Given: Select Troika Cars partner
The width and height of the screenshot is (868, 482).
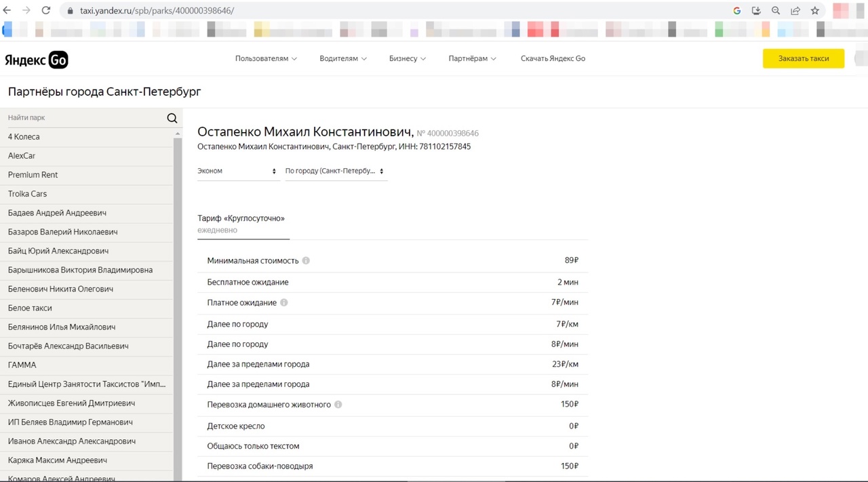Looking at the screenshot, I should click(x=87, y=194).
